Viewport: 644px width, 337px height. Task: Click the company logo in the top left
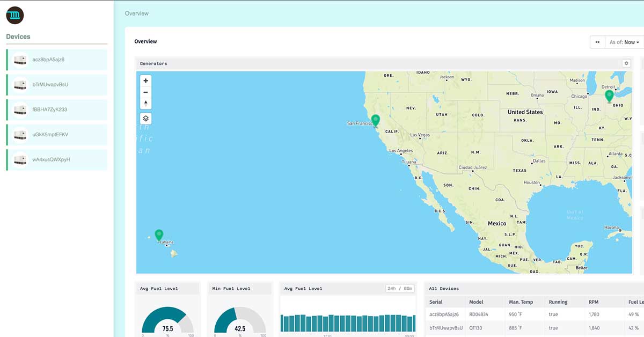pyautogui.click(x=14, y=16)
